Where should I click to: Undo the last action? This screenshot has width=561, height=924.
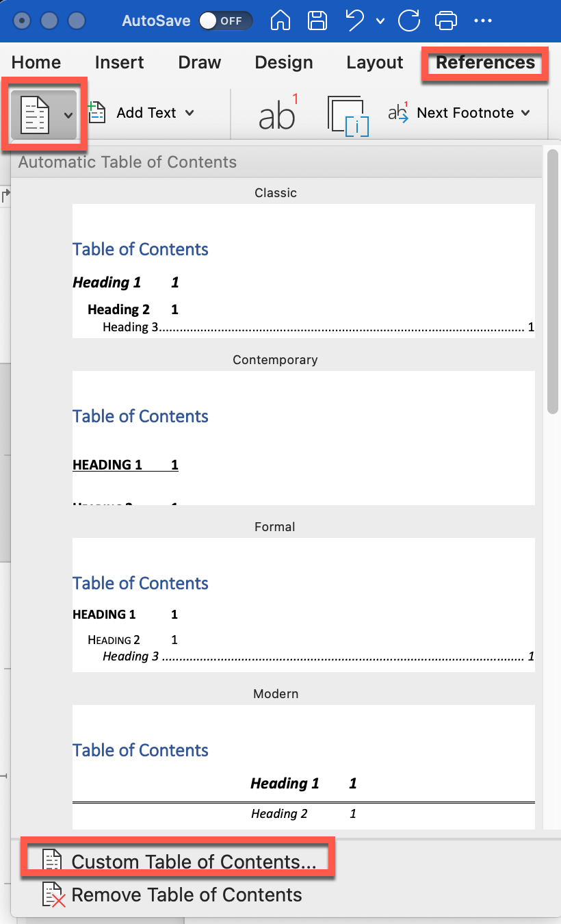coord(355,21)
